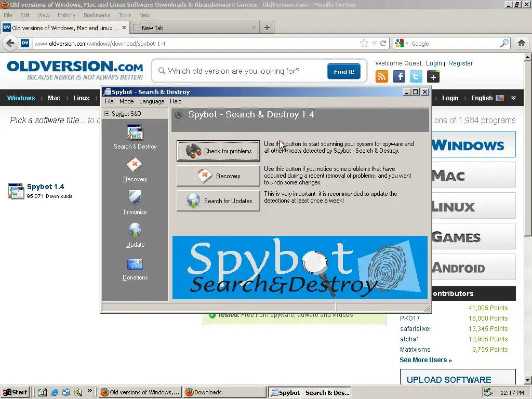Click the page's scroll-down arrow

coord(528,380)
